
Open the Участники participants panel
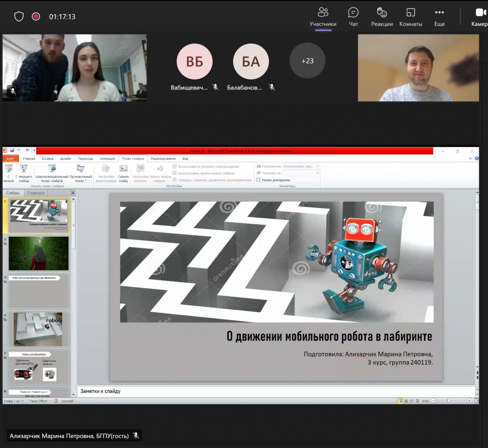323,17
